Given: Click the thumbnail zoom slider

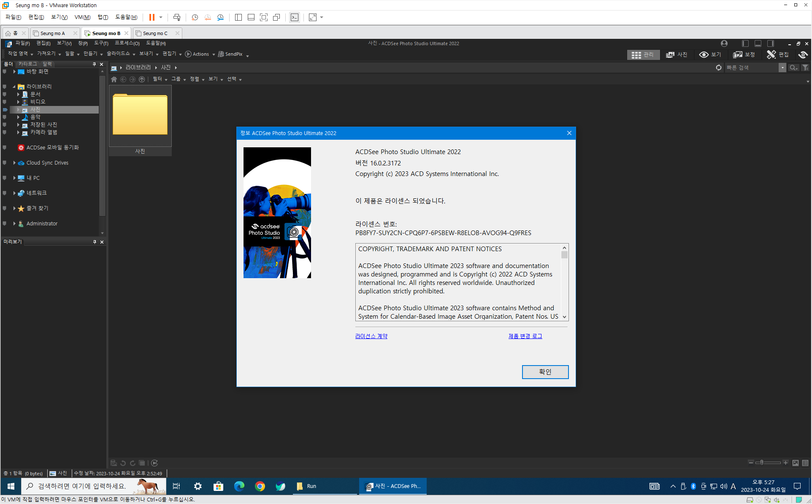Looking at the screenshot, I should coord(762,463).
